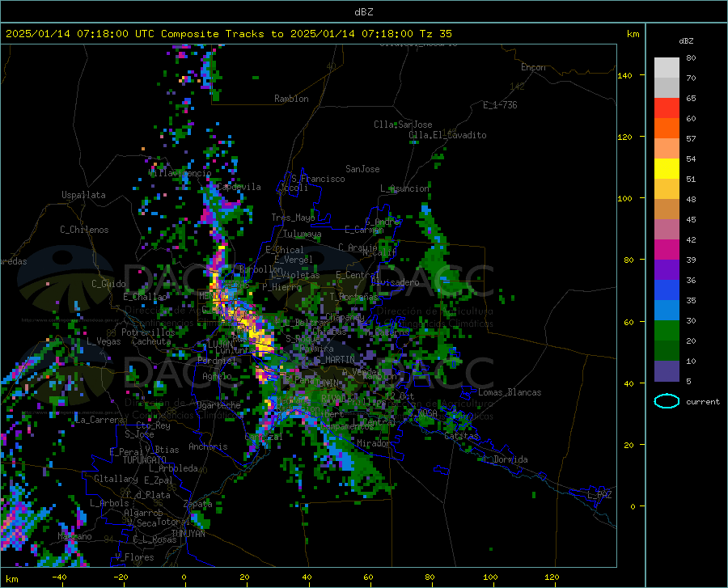Click the 120 km horizontal axis tick

pyautogui.click(x=552, y=577)
